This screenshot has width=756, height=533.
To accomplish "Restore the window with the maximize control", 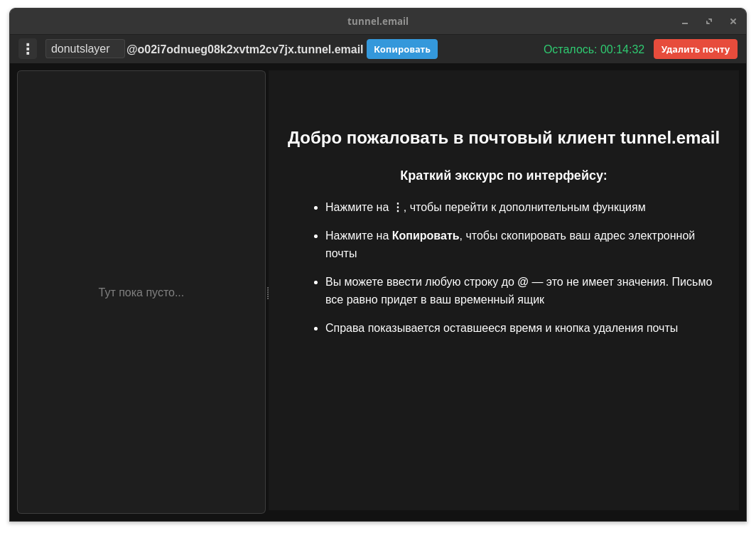I will tap(708, 21).
